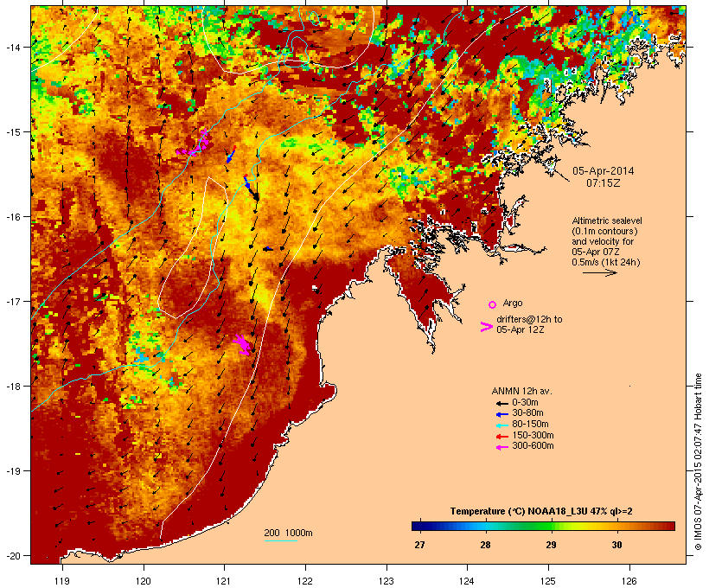709x588 pixels.
Task: Click the black 0-30m legend arrow
Action: pos(501,403)
